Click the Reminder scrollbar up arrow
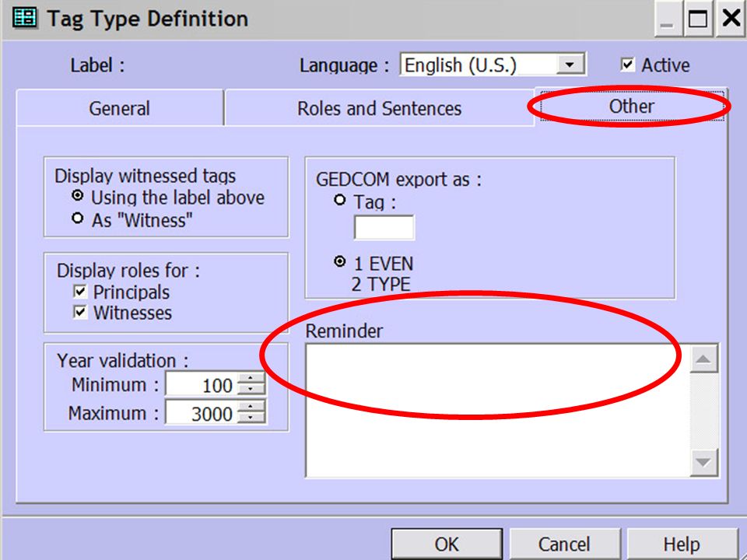The height and width of the screenshot is (560, 747). coord(703,359)
